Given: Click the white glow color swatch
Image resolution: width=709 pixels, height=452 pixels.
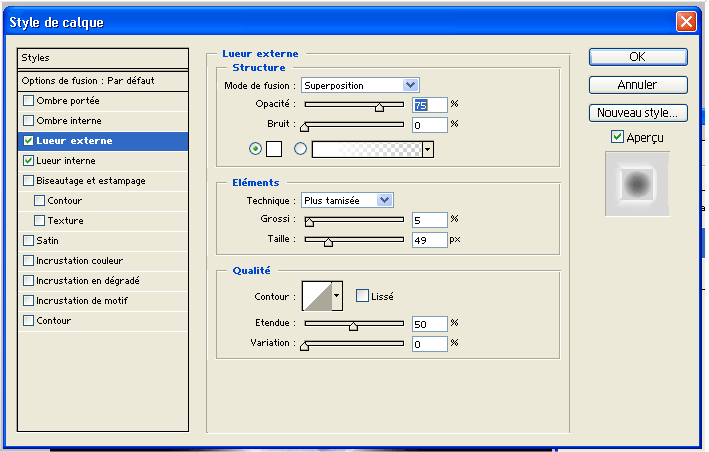Looking at the screenshot, I should coord(274,149).
